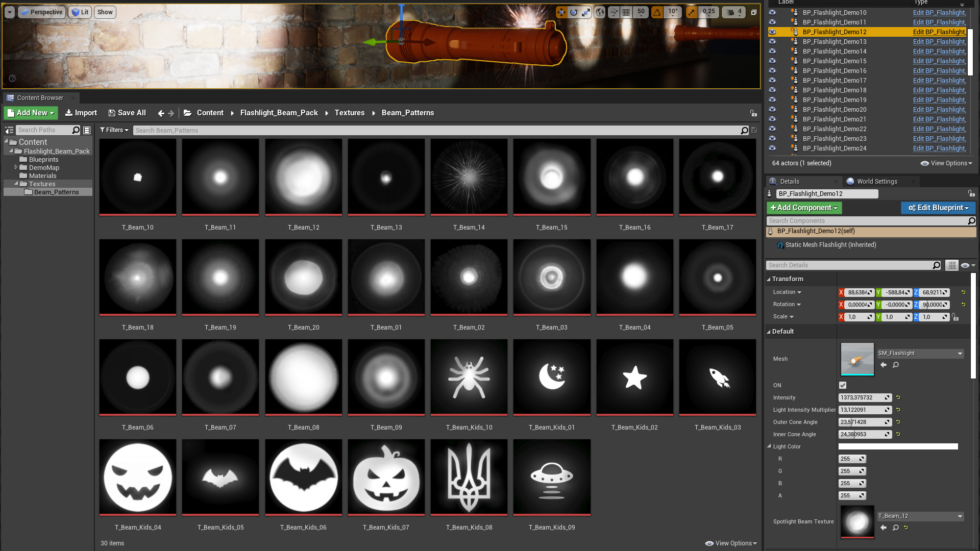This screenshot has height=551, width=980.
Task: Click Edit Blueprint in the Details panel
Action: 938,208
